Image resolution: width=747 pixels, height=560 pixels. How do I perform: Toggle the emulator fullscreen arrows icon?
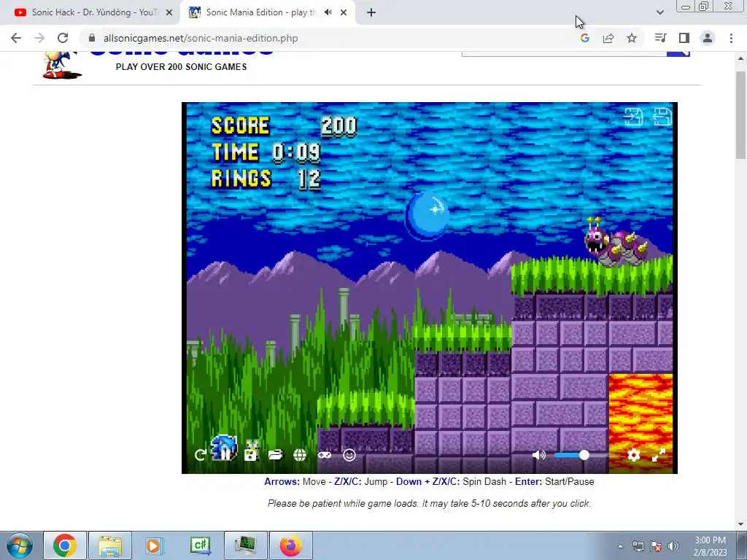[659, 455]
